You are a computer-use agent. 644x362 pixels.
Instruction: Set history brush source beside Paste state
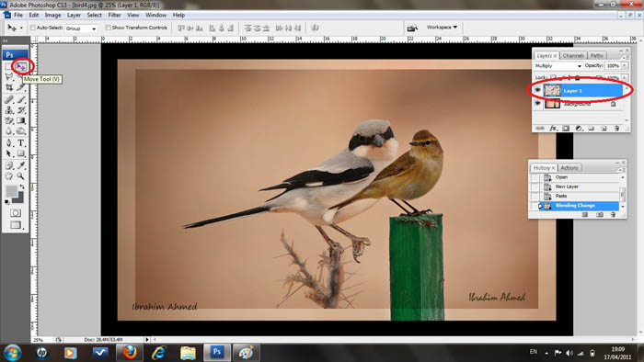pos(535,196)
